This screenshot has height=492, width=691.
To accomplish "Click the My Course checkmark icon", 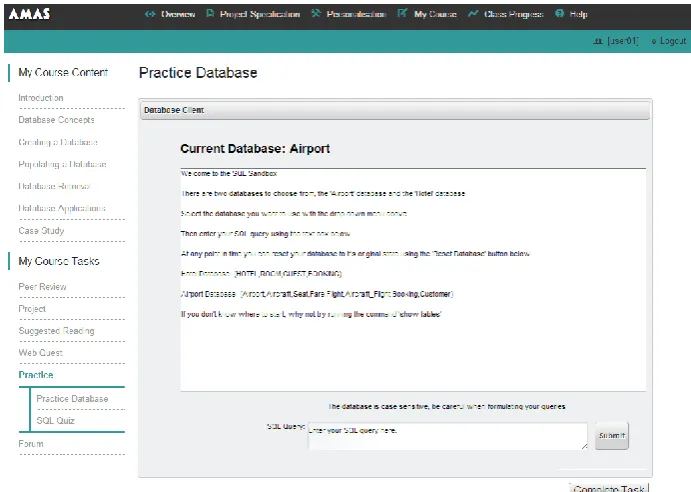I will (x=402, y=13).
